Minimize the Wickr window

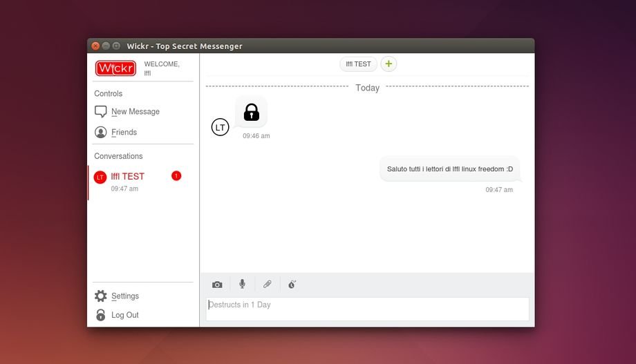click(x=106, y=46)
